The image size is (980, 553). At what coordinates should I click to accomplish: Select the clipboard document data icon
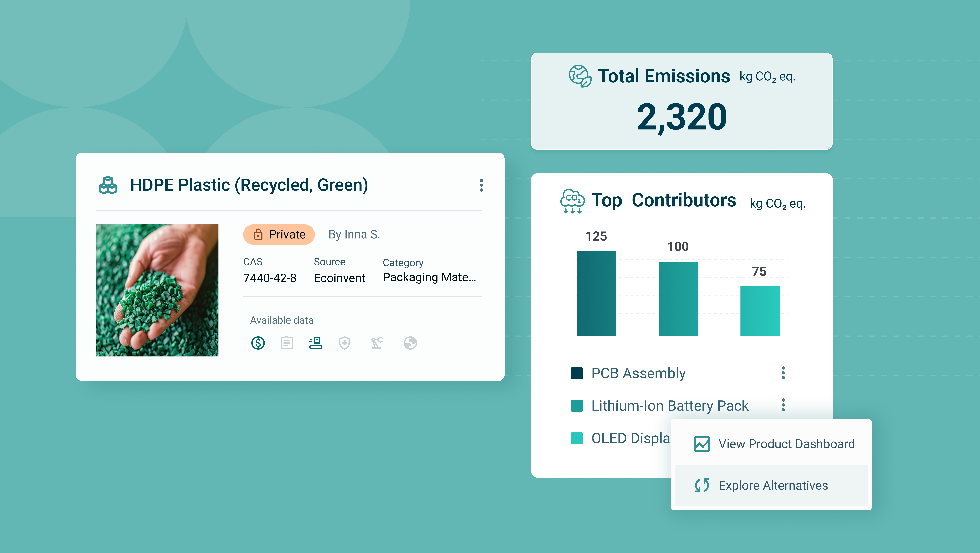click(x=287, y=343)
